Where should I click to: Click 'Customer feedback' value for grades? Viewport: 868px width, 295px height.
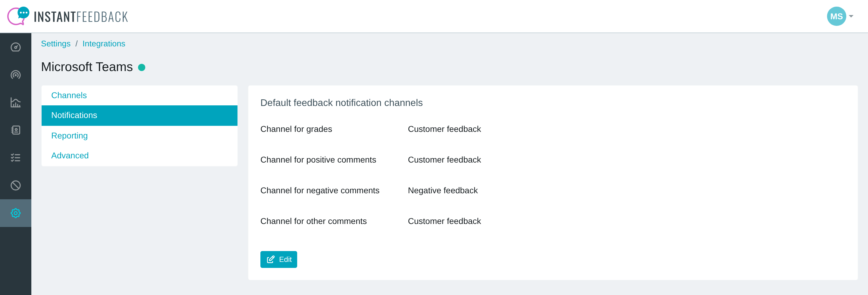[x=445, y=129]
